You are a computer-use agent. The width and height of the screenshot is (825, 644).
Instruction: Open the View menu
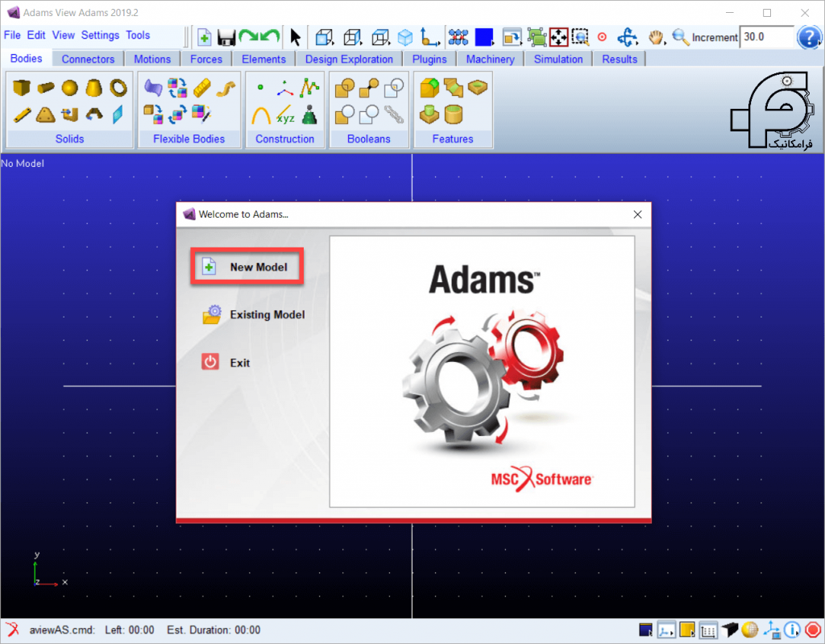(63, 35)
